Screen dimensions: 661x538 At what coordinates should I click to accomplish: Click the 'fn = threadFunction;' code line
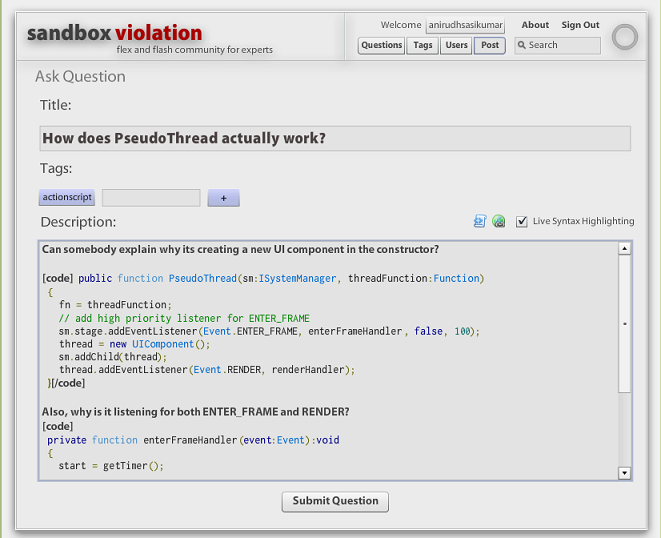pos(115,304)
